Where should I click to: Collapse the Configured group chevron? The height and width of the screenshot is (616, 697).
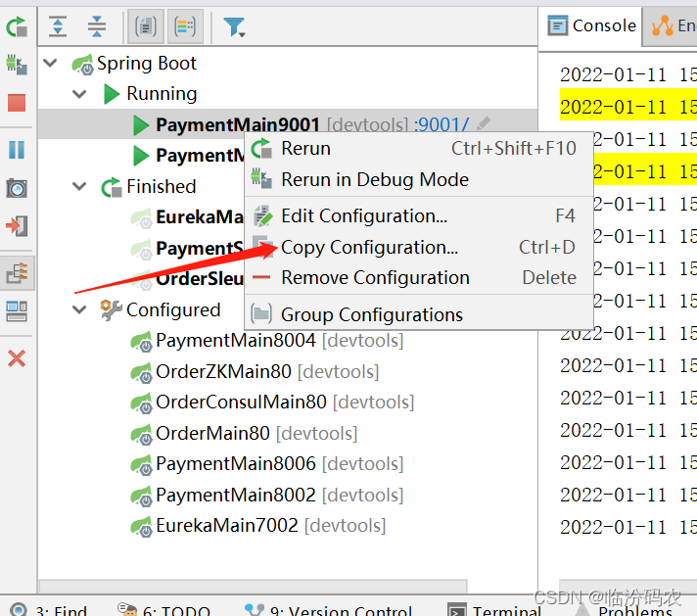point(79,309)
